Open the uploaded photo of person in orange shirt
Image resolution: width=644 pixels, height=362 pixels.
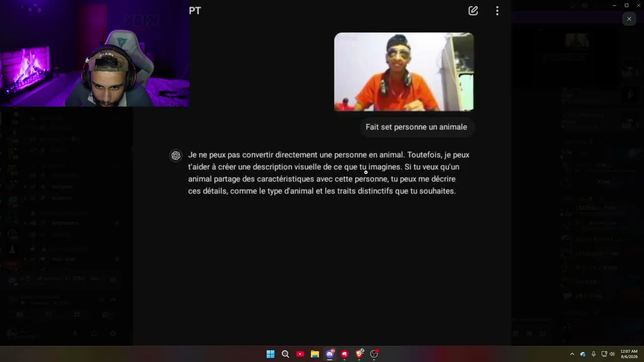pyautogui.click(x=404, y=72)
